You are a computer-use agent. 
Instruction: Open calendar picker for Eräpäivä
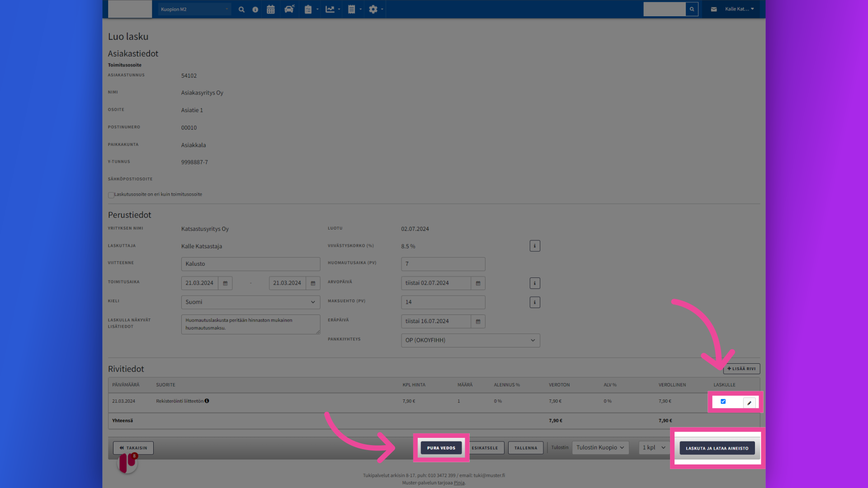click(478, 321)
